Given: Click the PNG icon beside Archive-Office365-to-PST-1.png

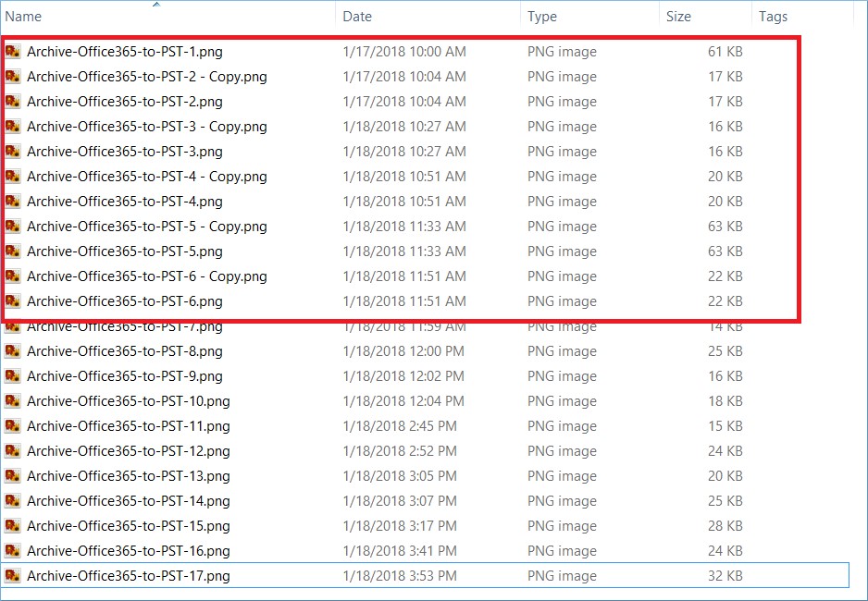Looking at the screenshot, I should [x=14, y=52].
